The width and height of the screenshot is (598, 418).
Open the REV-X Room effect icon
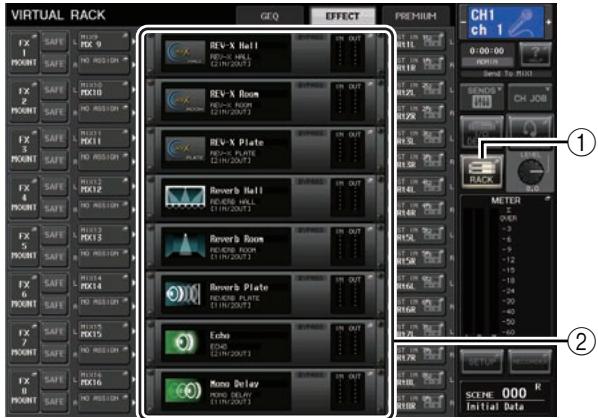[x=185, y=101]
